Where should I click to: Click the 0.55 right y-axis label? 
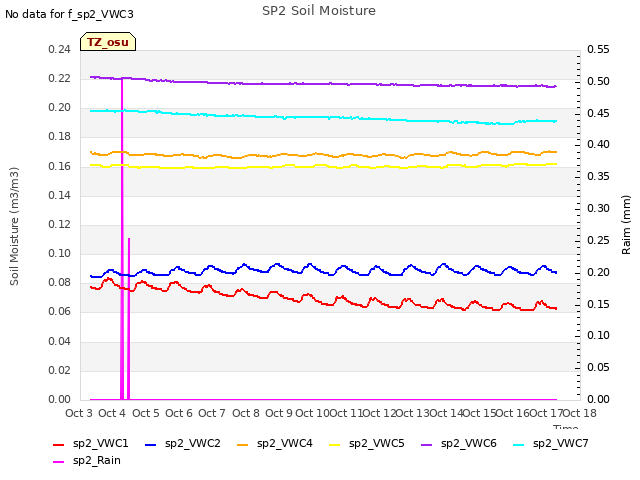pos(598,49)
